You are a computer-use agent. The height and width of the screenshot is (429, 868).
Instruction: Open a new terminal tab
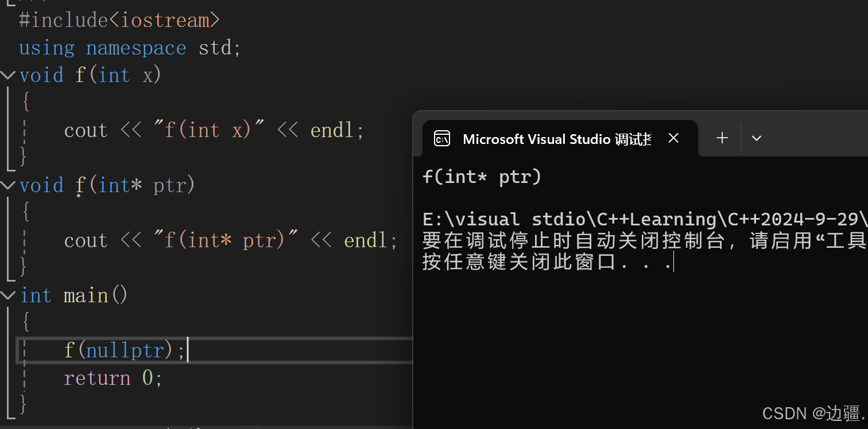click(x=722, y=138)
